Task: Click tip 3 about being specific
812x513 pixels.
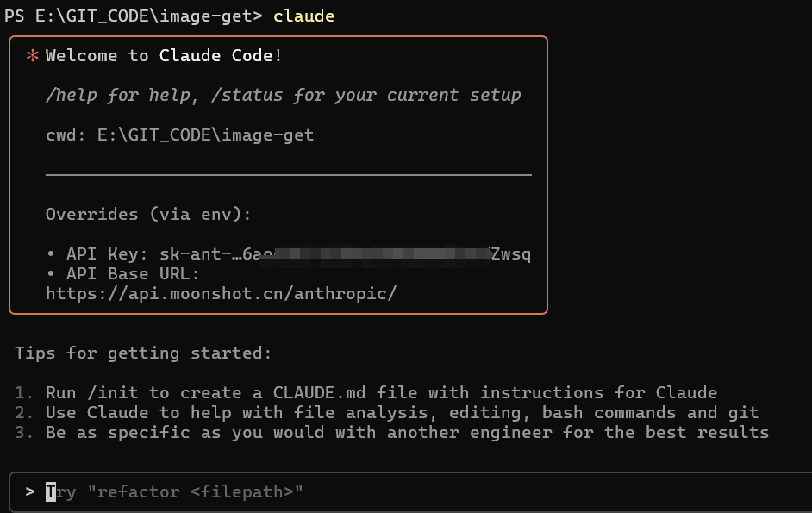Action: [x=407, y=432]
